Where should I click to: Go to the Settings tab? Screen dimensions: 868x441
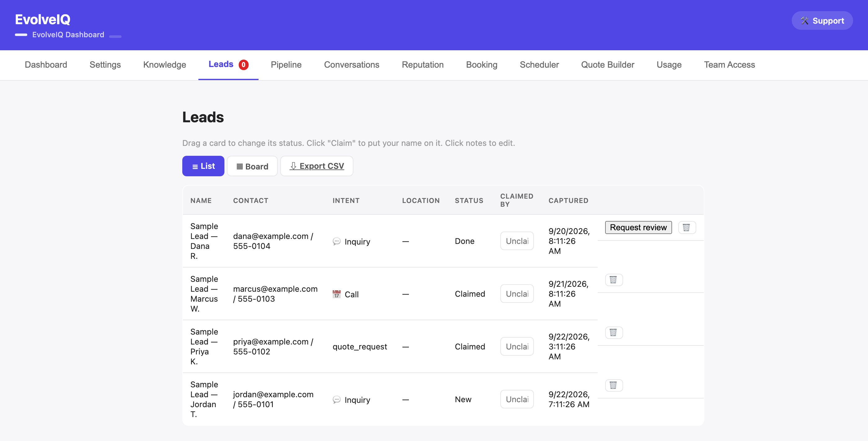pyautogui.click(x=105, y=65)
